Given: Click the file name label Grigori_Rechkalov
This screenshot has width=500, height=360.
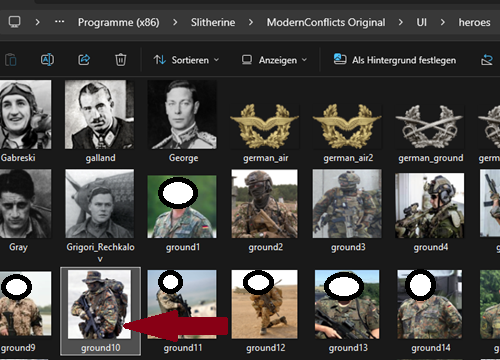Looking at the screenshot, I should [100, 252].
